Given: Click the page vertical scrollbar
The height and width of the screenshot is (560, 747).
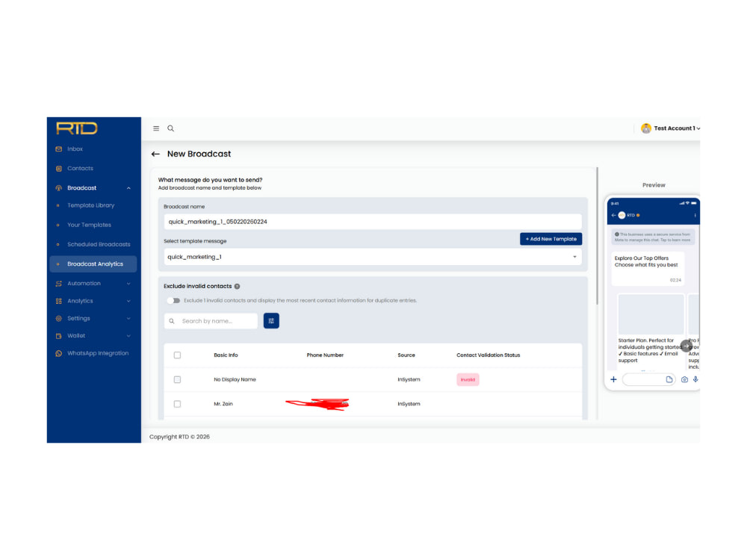Looking at the screenshot, I should click(x=597, y=236).
